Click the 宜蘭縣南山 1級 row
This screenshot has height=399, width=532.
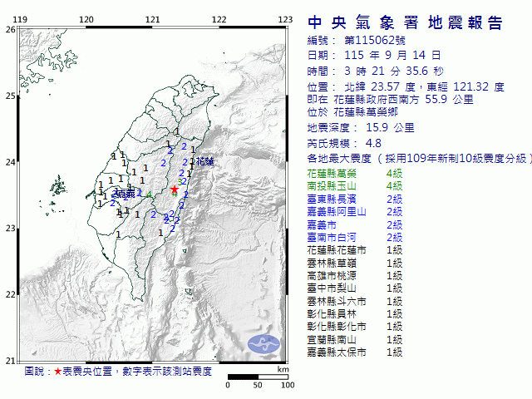point(355,340)
